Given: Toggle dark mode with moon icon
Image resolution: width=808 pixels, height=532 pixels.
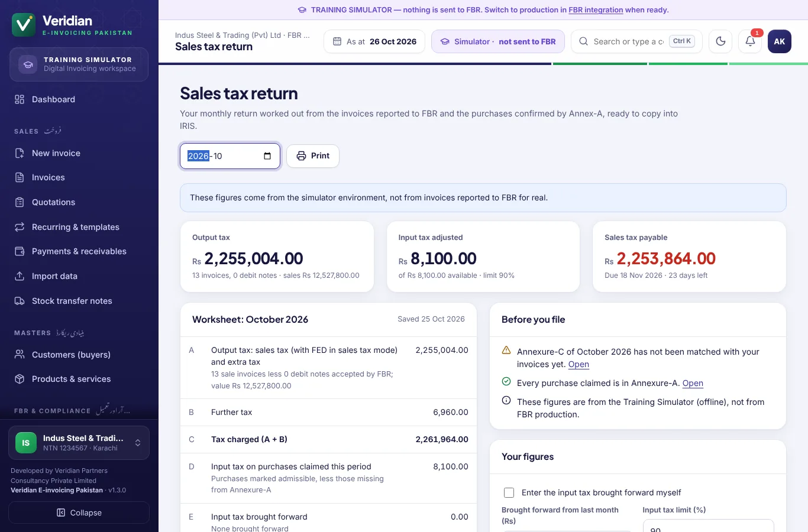Looking at the screenshot, I should (x=720, y=41).
